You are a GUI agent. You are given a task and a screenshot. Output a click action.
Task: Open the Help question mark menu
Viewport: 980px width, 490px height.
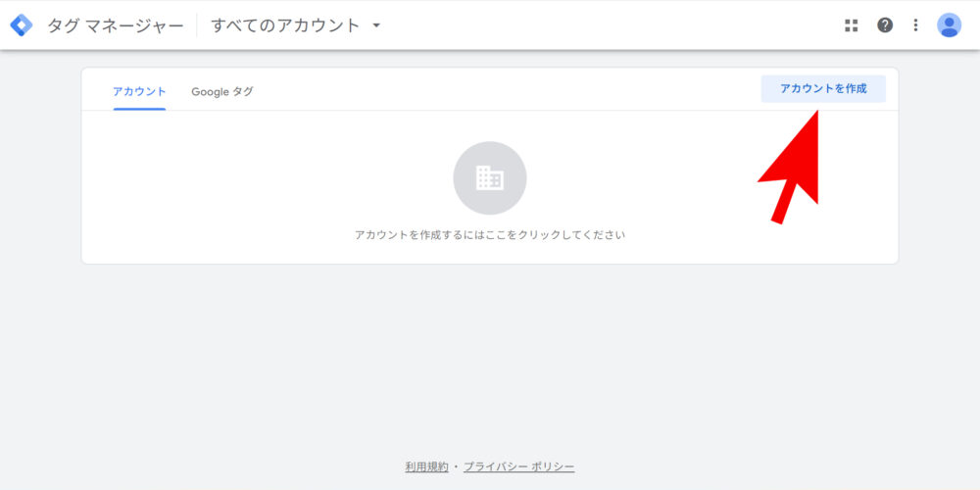point(885,25)
